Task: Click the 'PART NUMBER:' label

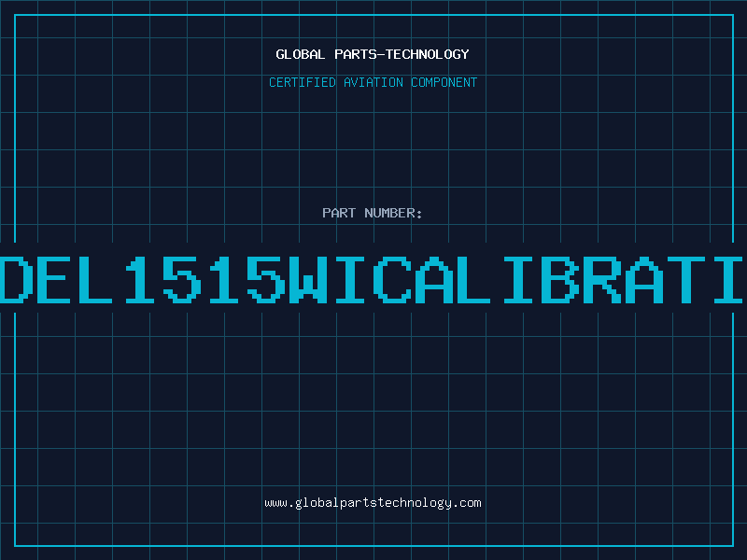Action: (x=373, y=213)
